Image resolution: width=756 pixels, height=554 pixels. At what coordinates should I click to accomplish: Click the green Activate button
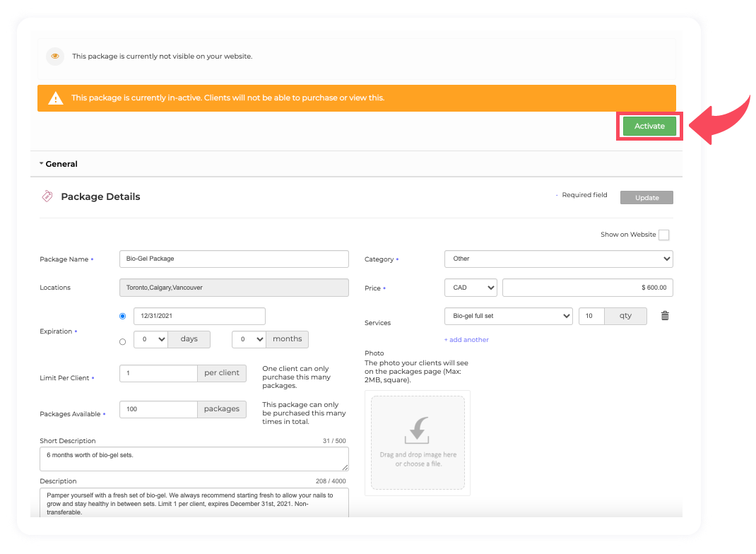click(649, 126)
